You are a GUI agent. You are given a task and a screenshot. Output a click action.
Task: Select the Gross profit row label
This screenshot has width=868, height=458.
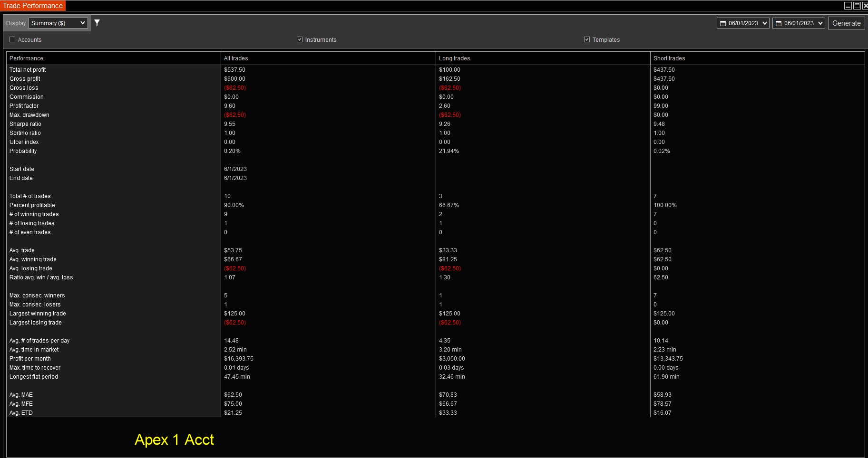point(25,79)
